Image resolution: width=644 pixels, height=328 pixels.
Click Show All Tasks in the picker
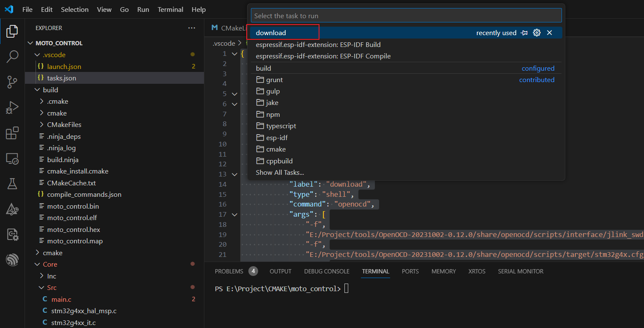click(x=280, y=172)
